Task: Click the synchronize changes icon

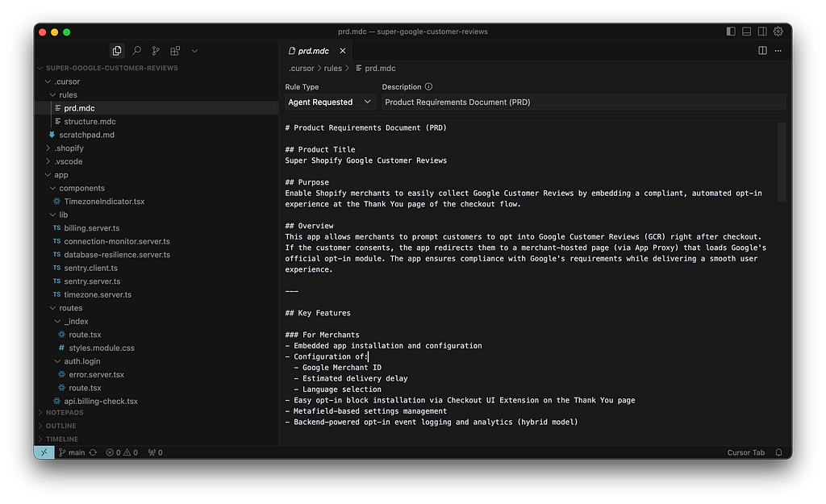Action: [x=94, y=452]
